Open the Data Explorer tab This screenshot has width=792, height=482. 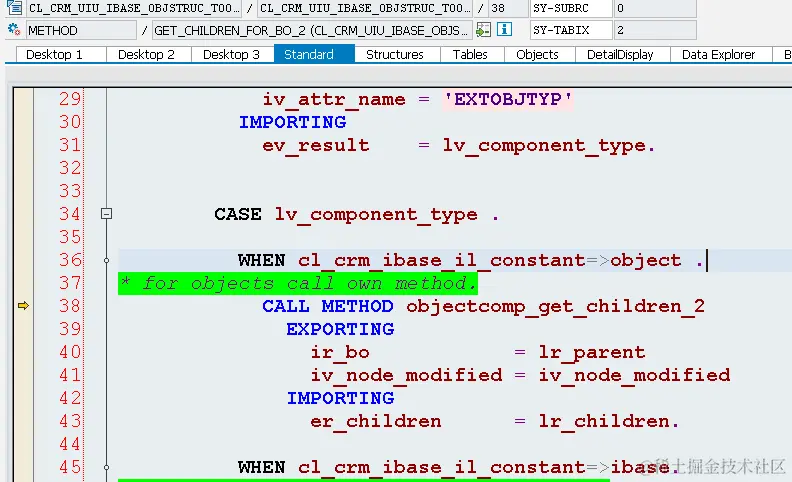[x=721, y=54]
